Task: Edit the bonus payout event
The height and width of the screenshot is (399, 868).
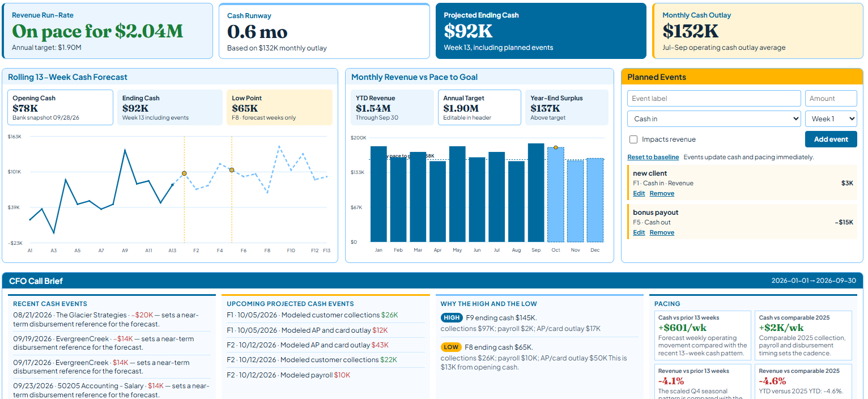Action: [639, 232]
